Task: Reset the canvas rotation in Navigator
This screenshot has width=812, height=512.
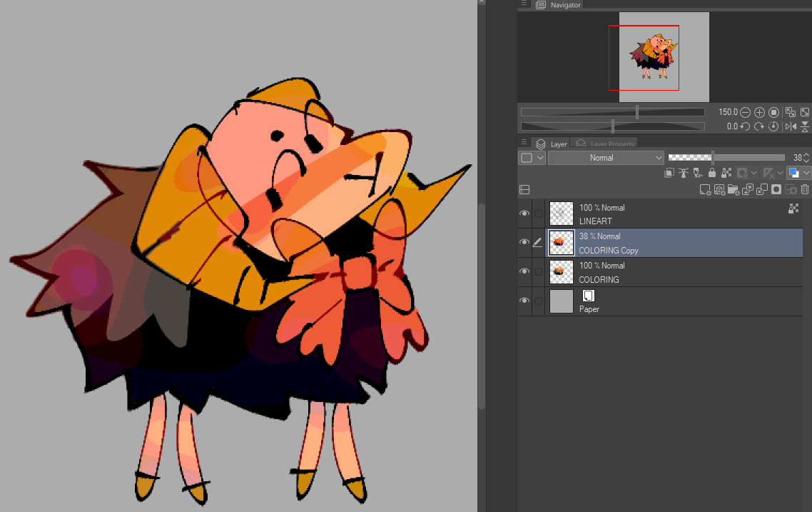Action: pos(773,126)
